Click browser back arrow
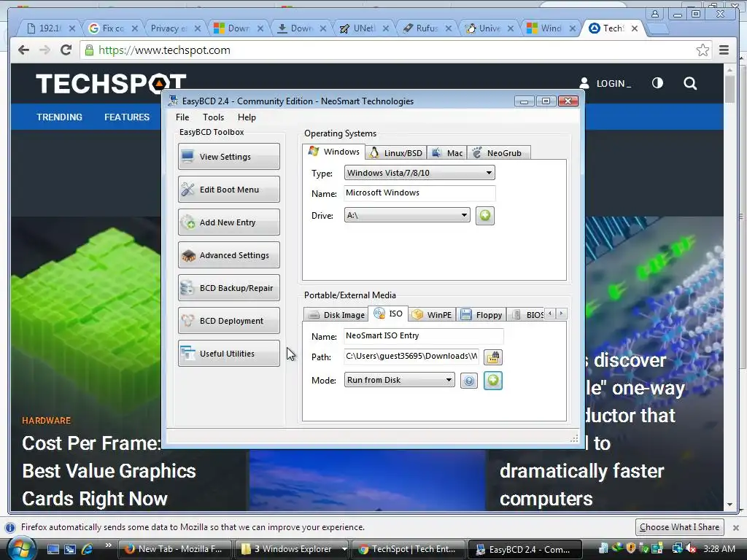 coord(24,50)
